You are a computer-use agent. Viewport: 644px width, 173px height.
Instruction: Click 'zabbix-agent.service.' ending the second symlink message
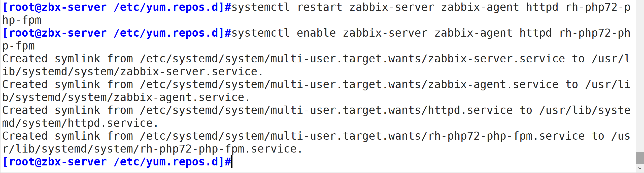(182, 97)
